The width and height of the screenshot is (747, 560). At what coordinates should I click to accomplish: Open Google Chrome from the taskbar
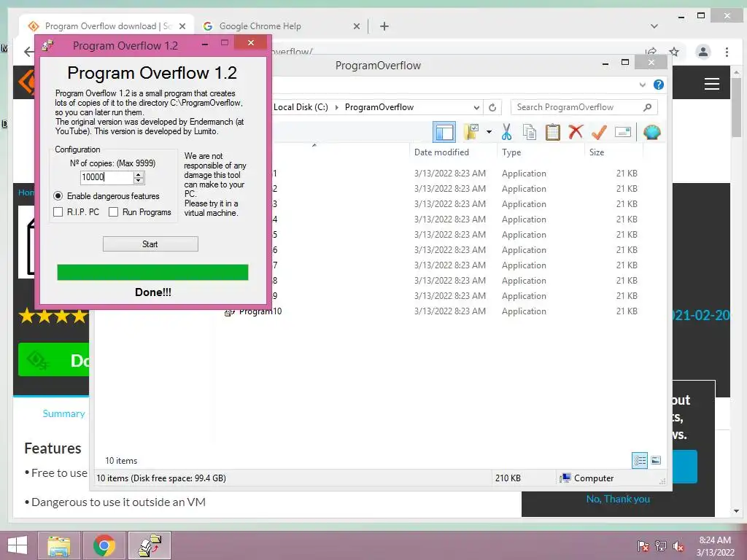click(x=104, y=545)
